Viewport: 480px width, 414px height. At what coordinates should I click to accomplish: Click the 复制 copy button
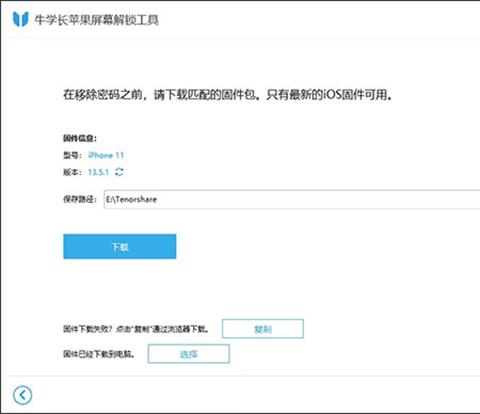[x=263, y=329]
